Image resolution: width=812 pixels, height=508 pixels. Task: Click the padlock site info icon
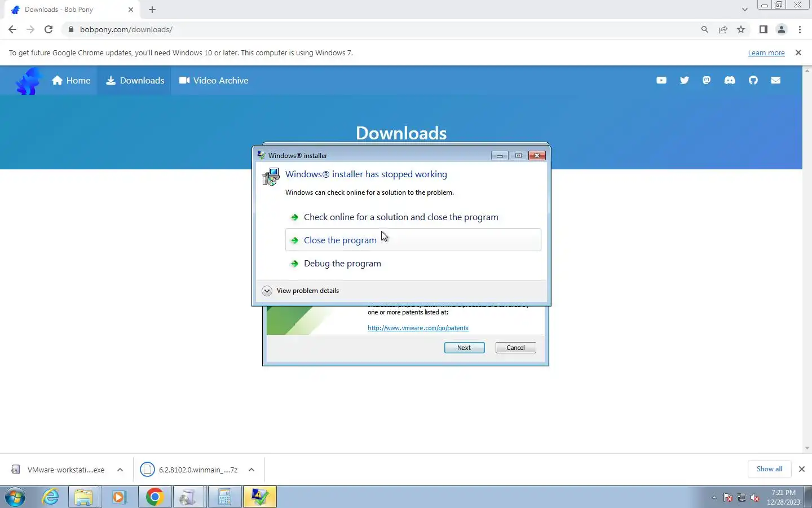(x=71, y=29)
